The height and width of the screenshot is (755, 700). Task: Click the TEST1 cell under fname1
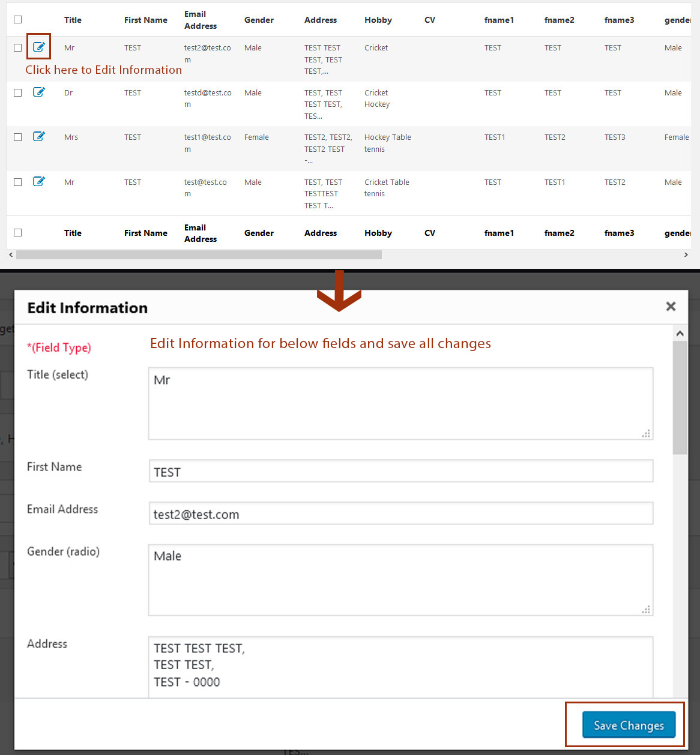pos(495,137)
